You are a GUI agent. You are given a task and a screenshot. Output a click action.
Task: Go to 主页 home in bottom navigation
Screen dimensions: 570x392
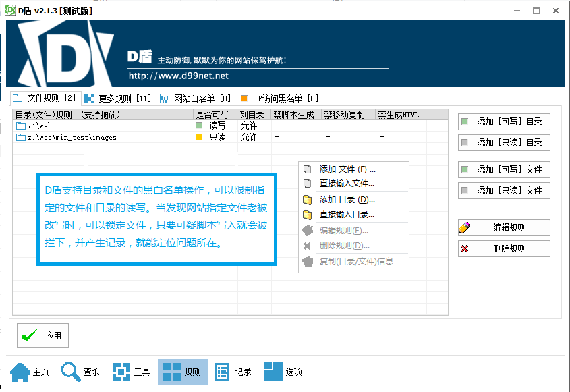coord(30,372)
